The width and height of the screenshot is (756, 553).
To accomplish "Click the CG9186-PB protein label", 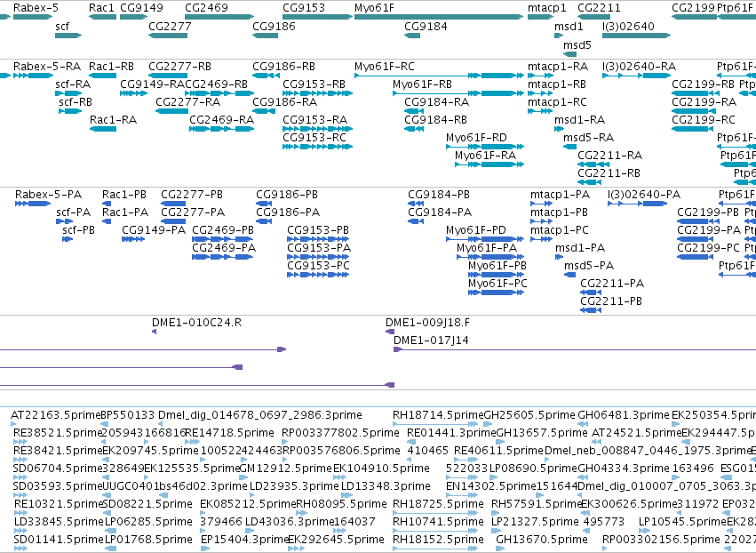I will tap(287, 195).
